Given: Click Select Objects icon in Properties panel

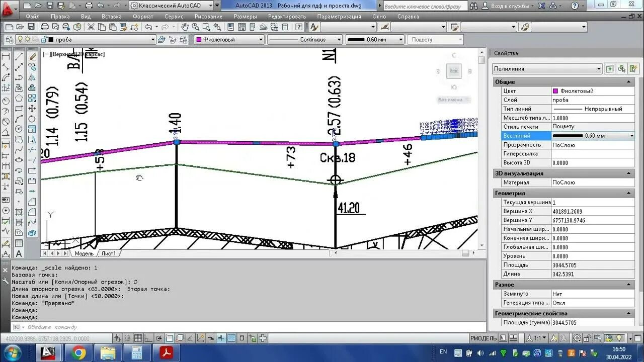Looking at the screenshot, I should coord(622,68).
